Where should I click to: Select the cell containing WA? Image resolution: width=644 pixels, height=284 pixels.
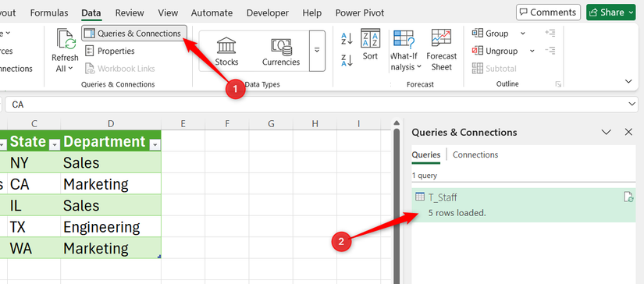pyautogui.click(x=34, y=248)
